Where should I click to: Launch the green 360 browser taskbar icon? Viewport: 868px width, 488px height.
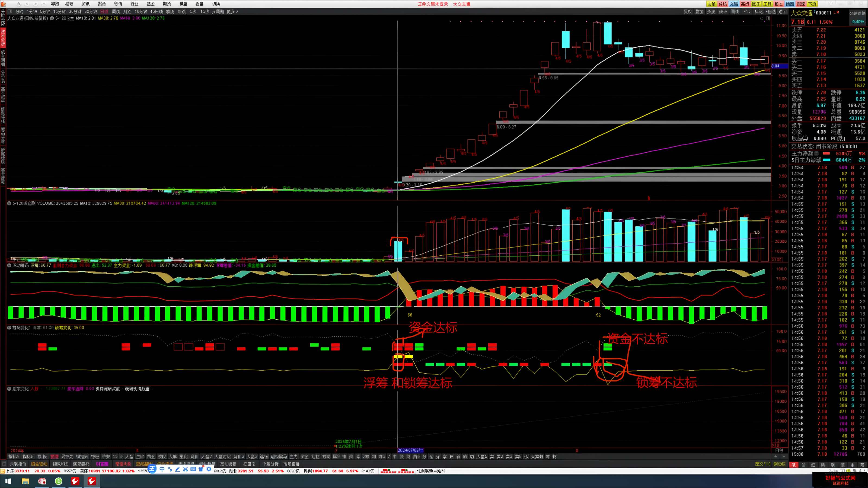pyautogui.click(x=59, y=481)
